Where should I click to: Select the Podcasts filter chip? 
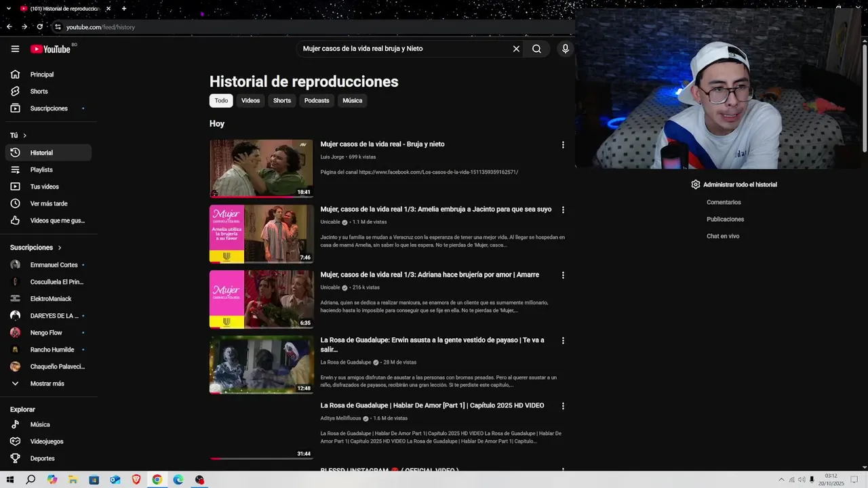317,100
